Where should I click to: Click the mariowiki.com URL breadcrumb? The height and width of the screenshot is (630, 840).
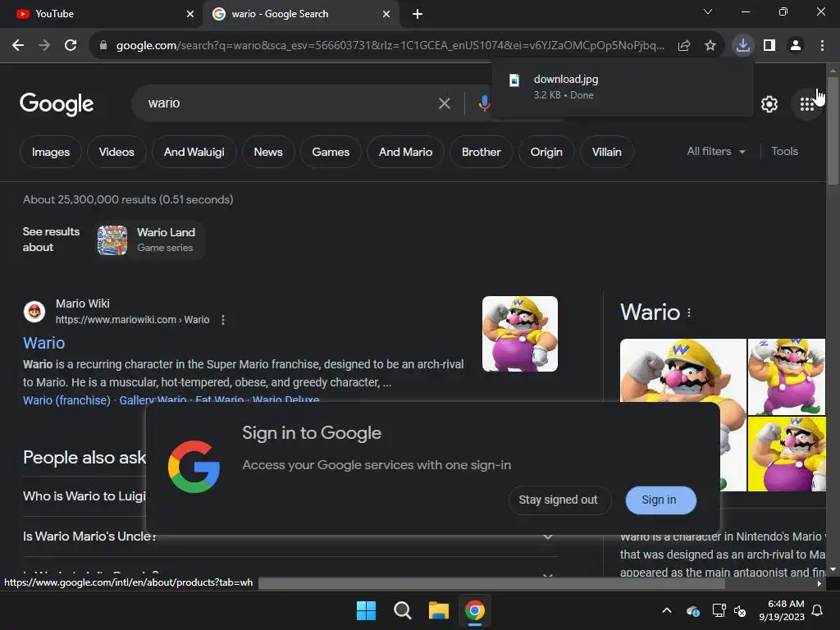point(132,320)
